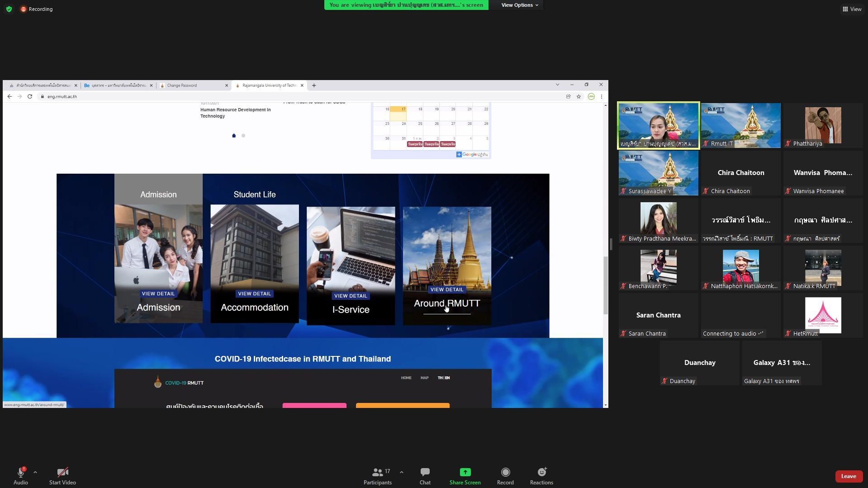Unmute using the Audio microphone icon
Image resolution: width=868 pixels, height=488 pixels.
(20, 473)
